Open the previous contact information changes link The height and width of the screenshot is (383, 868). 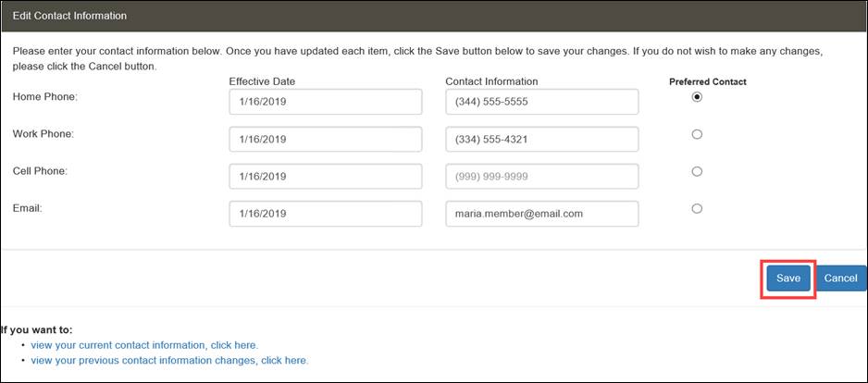click(x=169, y=360)
